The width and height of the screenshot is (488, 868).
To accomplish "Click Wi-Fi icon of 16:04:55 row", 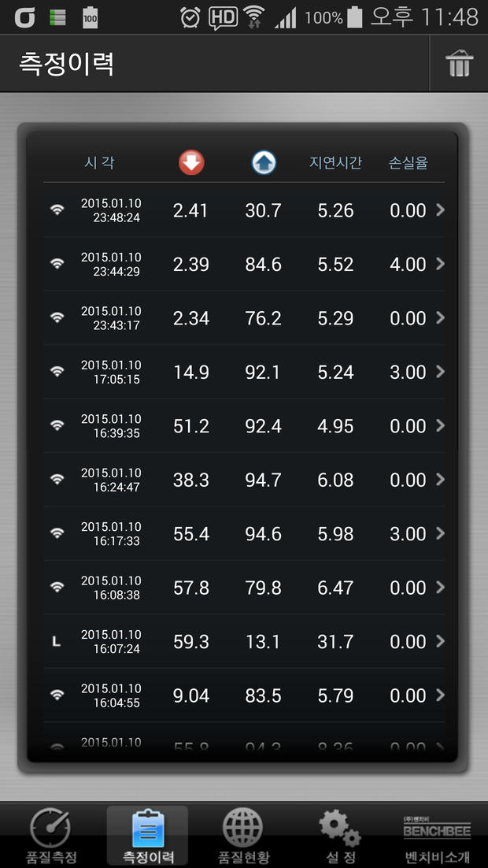I will 57,695.
